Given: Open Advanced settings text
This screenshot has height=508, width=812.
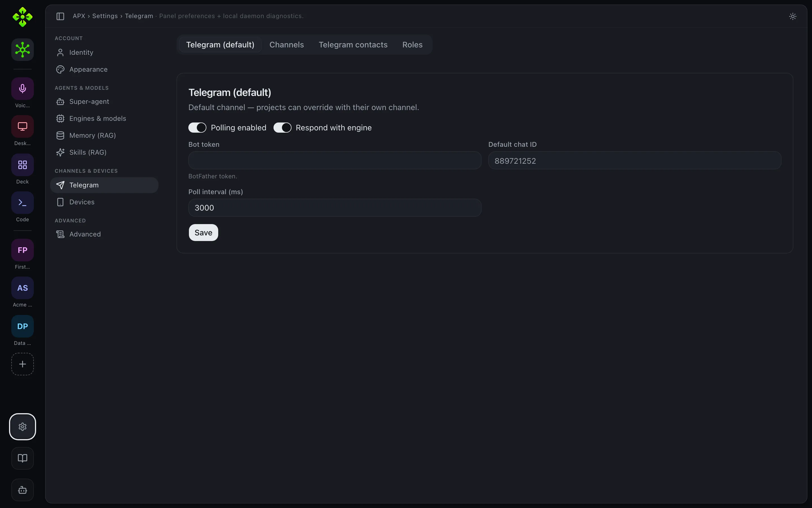Looking at the screenshot, I should [85, 234].
